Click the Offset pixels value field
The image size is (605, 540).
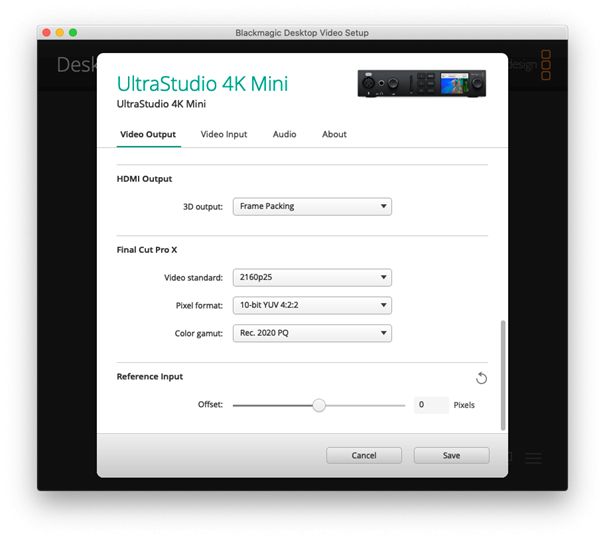coord(431,405)
